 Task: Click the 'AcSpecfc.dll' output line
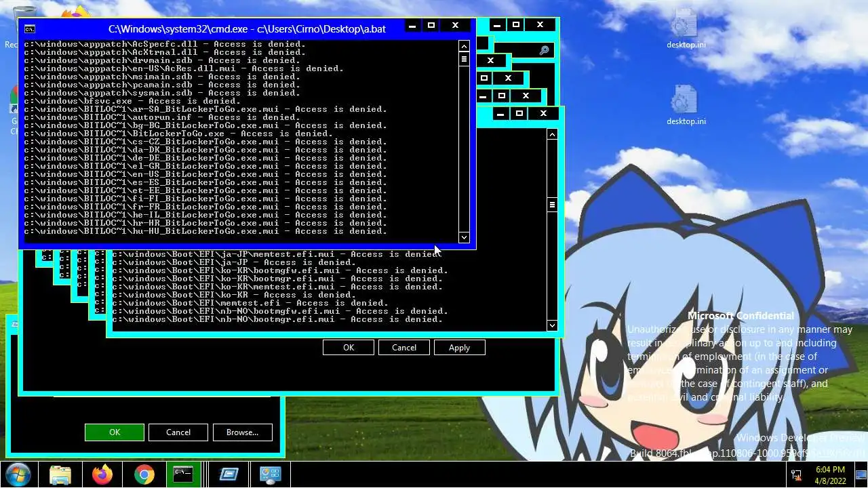point(165,44)
